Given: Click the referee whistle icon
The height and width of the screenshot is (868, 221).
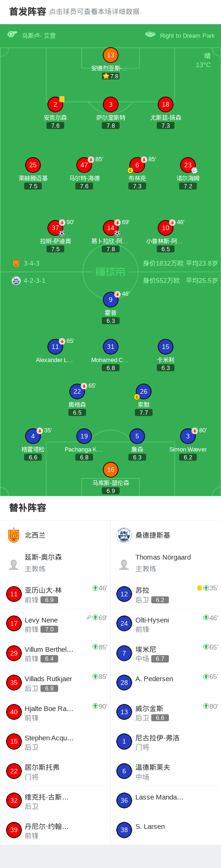Looking at the screenshot, I should pyautogui.click(x=12, y=34).
